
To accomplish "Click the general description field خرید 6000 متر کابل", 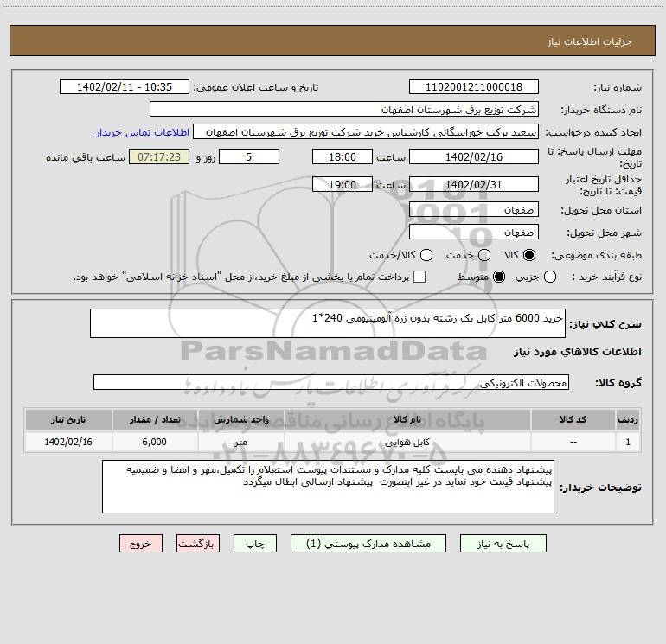I will [328, 323].
